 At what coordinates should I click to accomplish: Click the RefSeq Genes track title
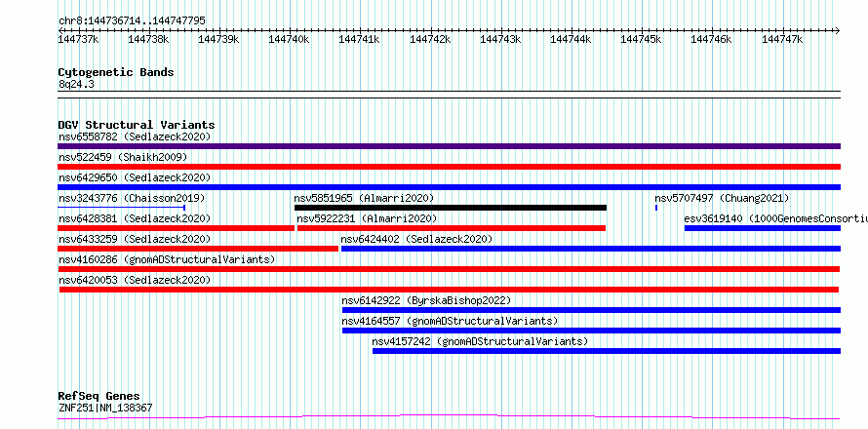click(99, 396)
